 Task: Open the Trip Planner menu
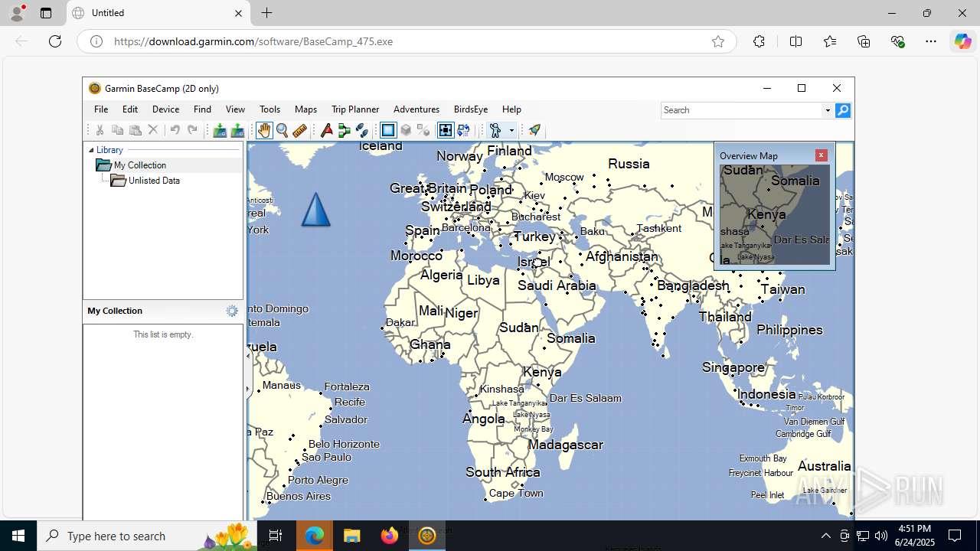pos(355,109)
